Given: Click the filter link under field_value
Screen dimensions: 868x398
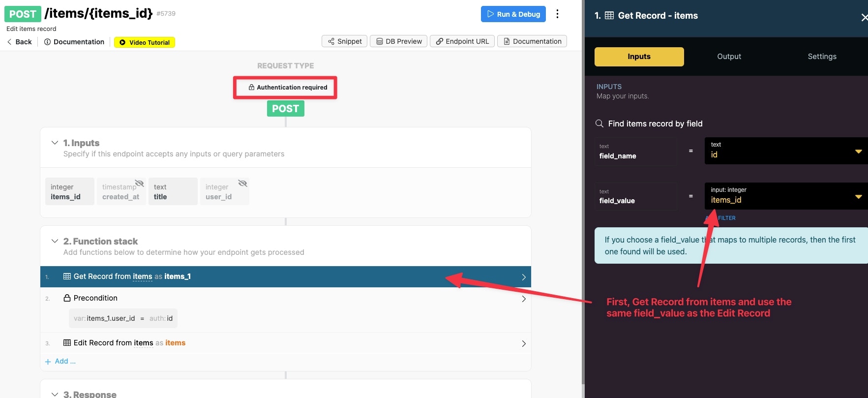Looking at the screenshot, I should [x=720, y=218].
